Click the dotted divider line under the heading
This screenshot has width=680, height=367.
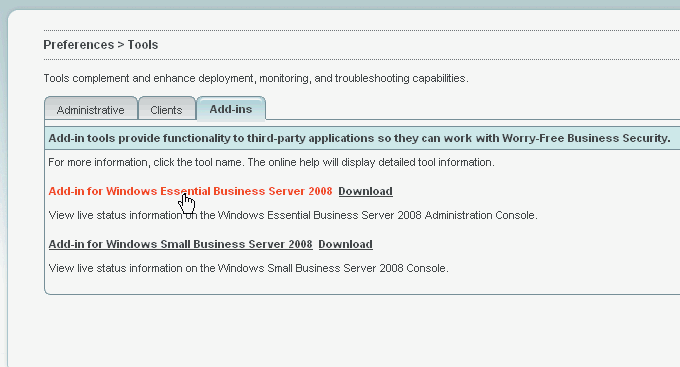362,59
